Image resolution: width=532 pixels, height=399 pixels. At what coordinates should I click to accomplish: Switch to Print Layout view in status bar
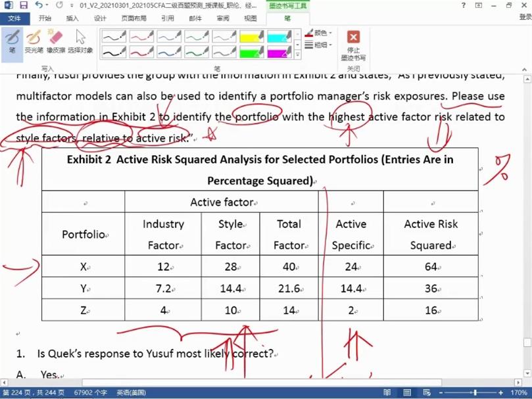[x=407, y=393]
